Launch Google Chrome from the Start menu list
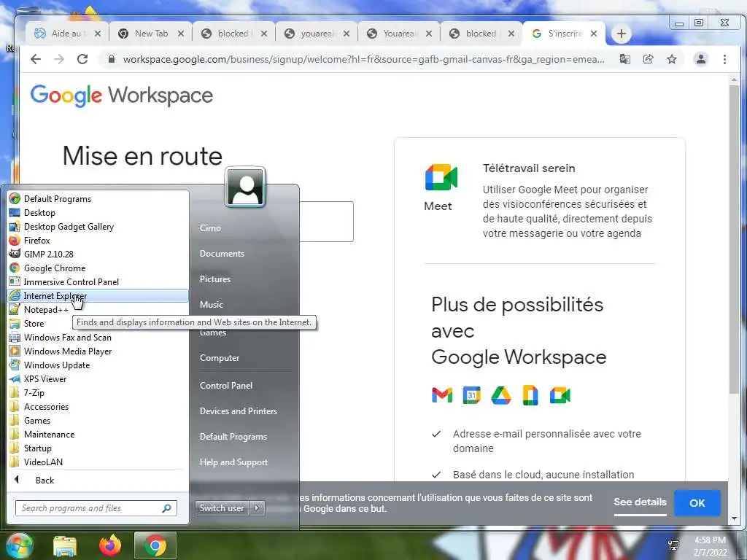747x560 pixels. (98, 268)
